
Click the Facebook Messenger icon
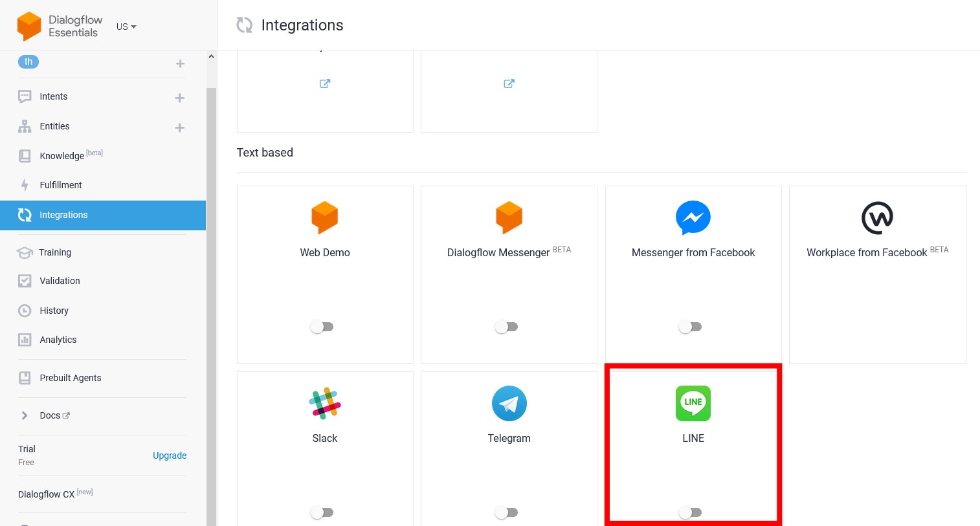[x=693, y=218]
